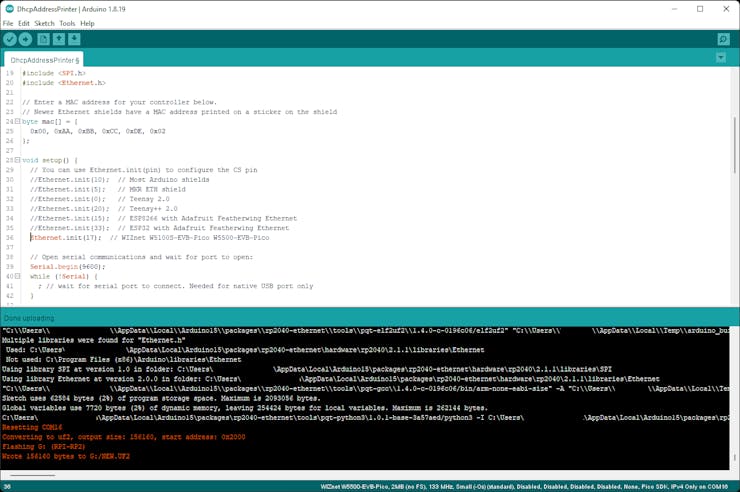This screenshot has width=740, height=492.
Task: Click the 'Open serial communications' comment line
Action: [x=142, y=257]
